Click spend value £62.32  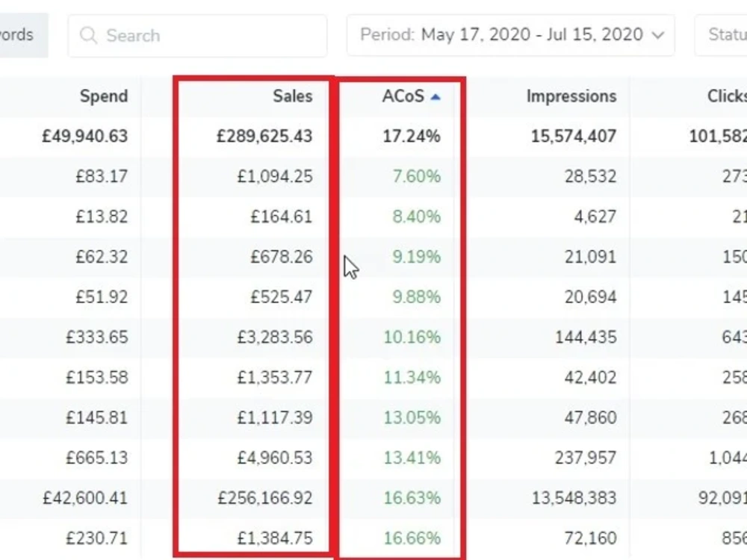click(102, 257)
